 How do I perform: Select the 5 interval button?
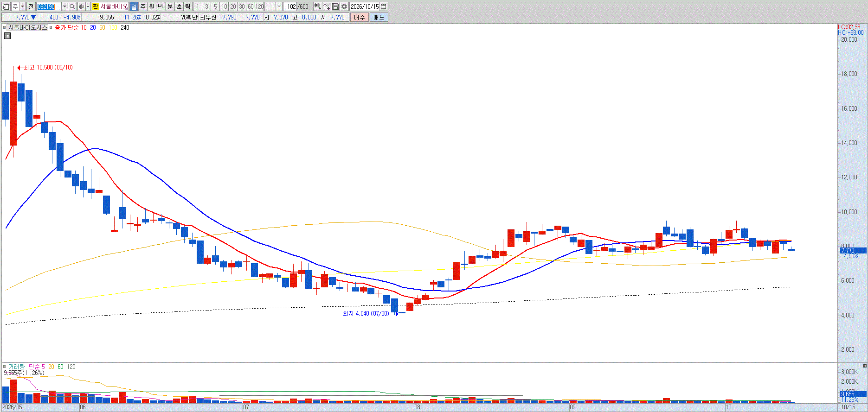[215, 6]
